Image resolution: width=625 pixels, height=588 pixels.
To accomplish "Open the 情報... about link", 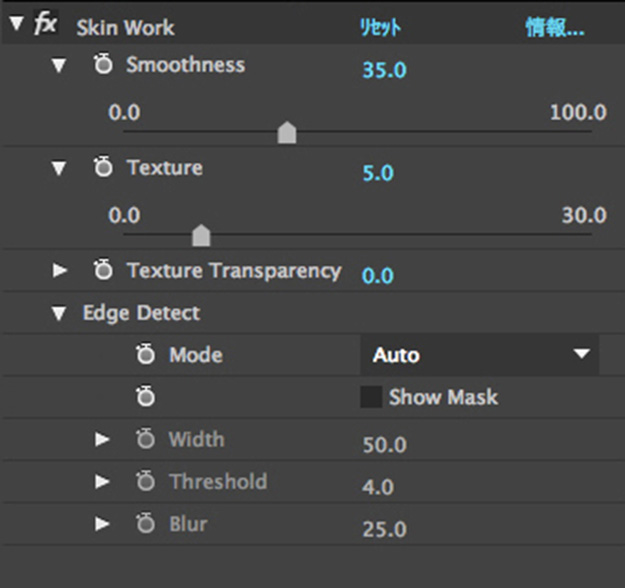I will [x=555, y=28].
